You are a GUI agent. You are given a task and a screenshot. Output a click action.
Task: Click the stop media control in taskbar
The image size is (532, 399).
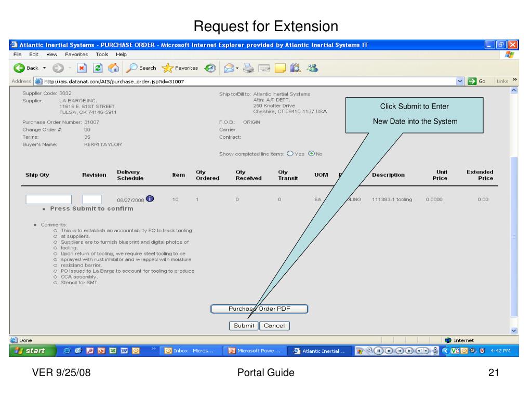pos(389,351)
